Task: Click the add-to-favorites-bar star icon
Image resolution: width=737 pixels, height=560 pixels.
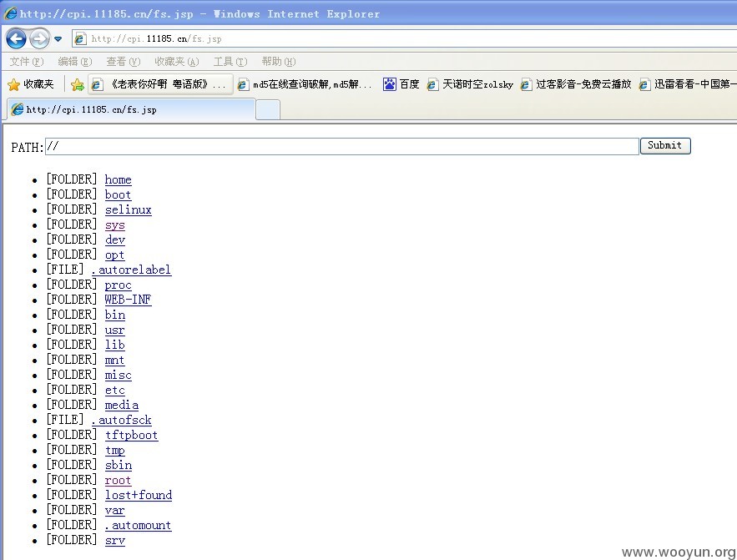Action: (77, 84)
